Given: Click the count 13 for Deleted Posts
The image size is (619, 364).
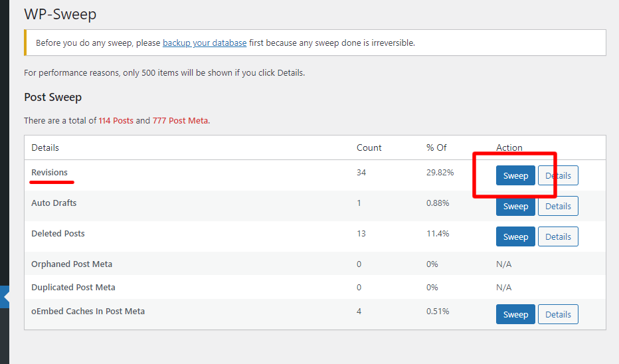Looking at the screenshot, I should tap(361, 233).
